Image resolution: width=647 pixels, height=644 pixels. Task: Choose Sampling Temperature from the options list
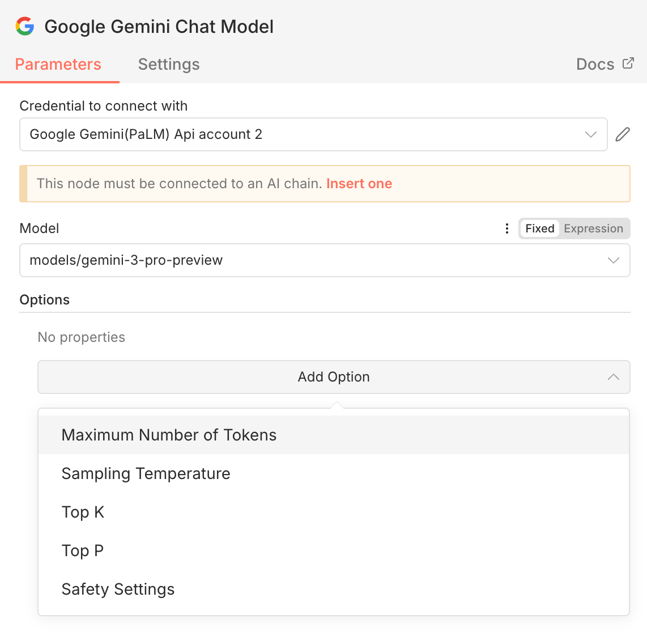click(146, 473)
